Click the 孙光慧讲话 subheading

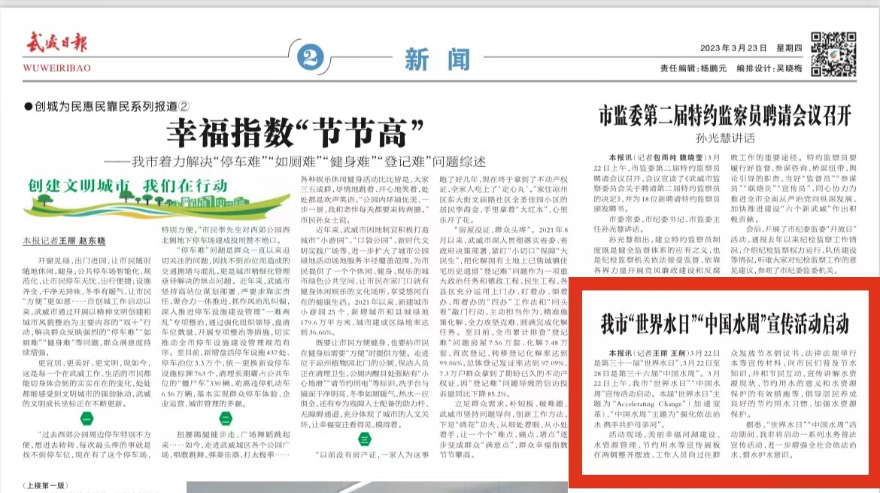point(725,138)
